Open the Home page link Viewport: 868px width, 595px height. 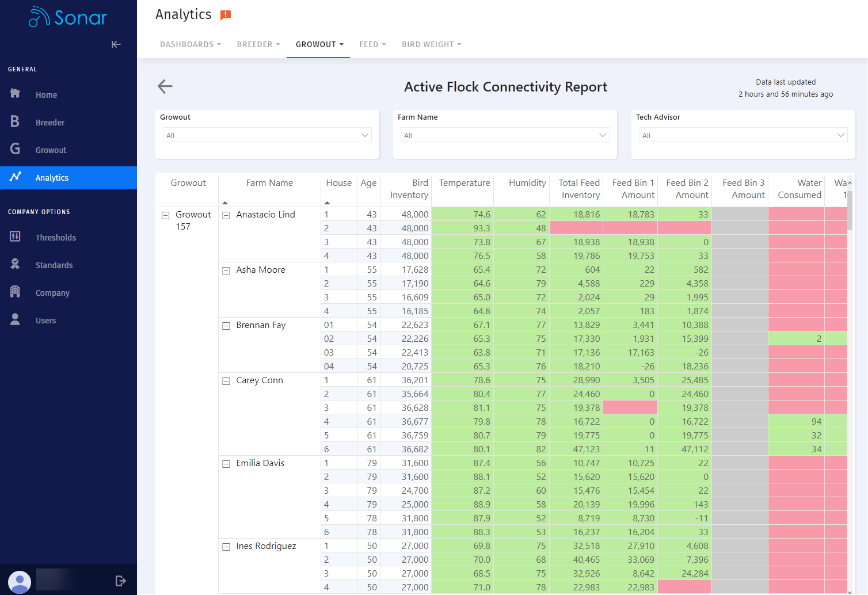click(46, 95)
